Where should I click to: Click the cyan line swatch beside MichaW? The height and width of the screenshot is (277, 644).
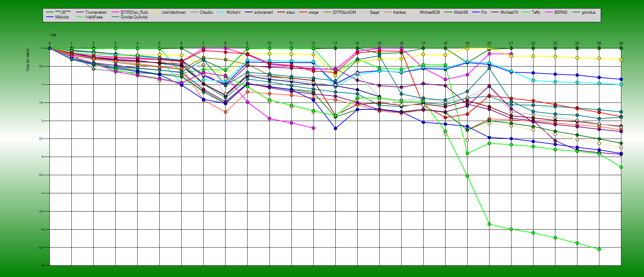[221, 12]
